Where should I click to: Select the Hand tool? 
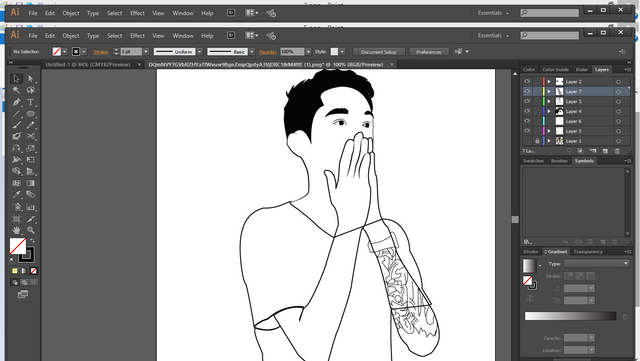[16, 230]
